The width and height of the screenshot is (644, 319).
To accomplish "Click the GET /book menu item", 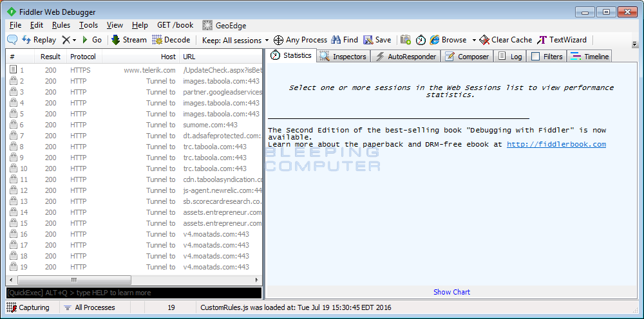I will coord(175,25).
